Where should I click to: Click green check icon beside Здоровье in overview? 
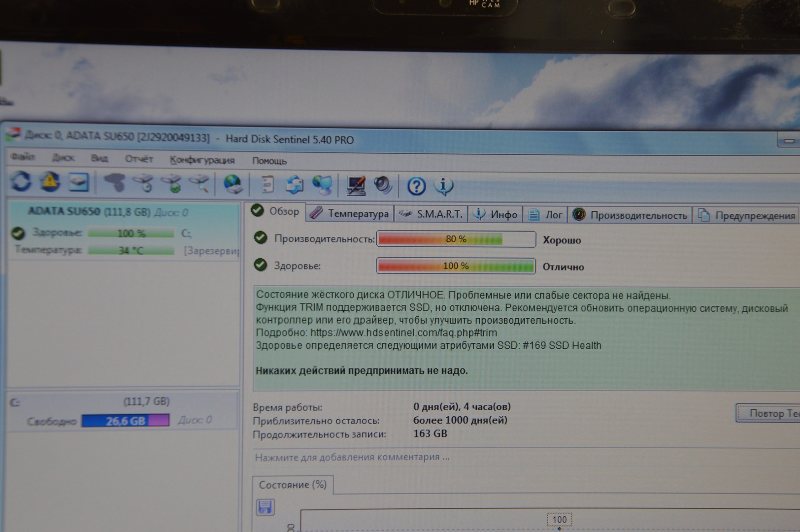tap(261, 265)
